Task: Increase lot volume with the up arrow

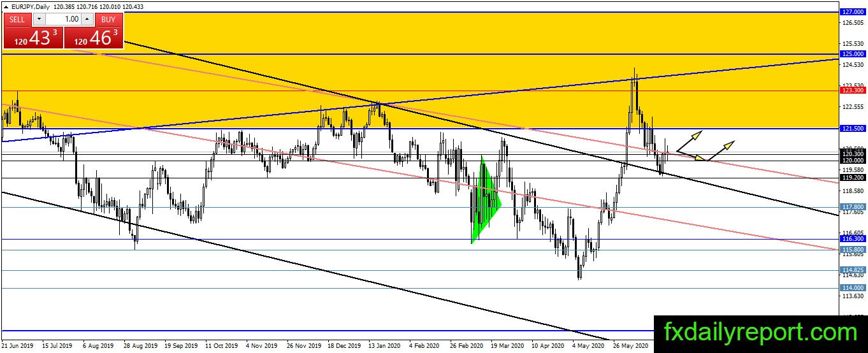Action: [87, 19]
